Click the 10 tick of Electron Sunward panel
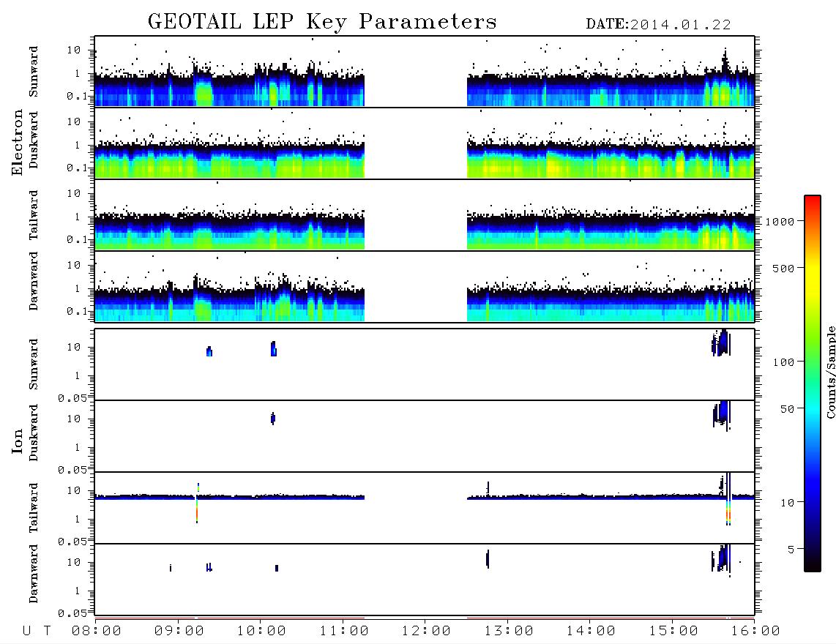This screenshot has height=644, width=836. (x=74, y=50)
